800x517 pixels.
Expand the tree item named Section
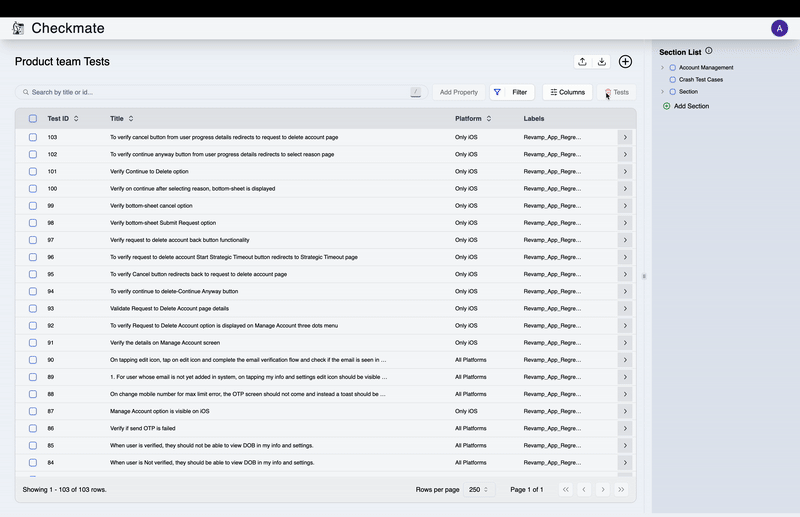(x=662, y=91)
